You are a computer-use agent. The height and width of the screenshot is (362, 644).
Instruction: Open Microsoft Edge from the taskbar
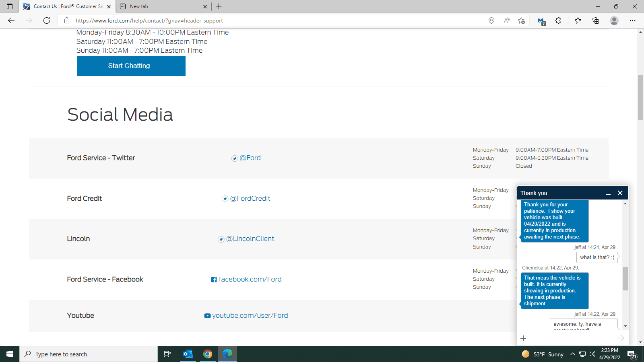[x=227, y=354]
